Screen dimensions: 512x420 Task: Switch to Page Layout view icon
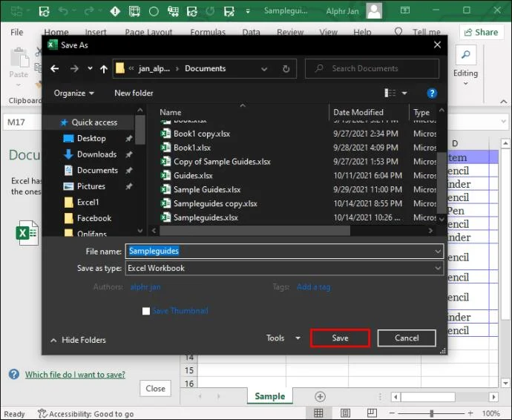(345, 413)
